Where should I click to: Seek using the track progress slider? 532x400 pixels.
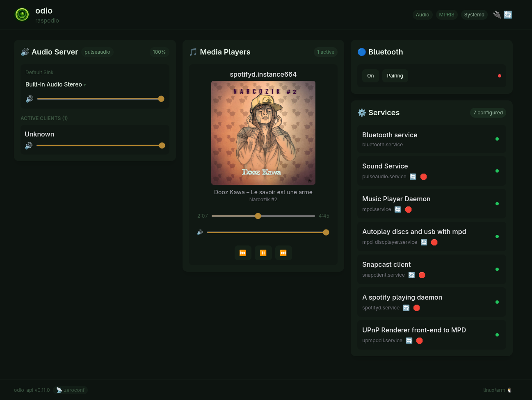click(x=258, y=216)
